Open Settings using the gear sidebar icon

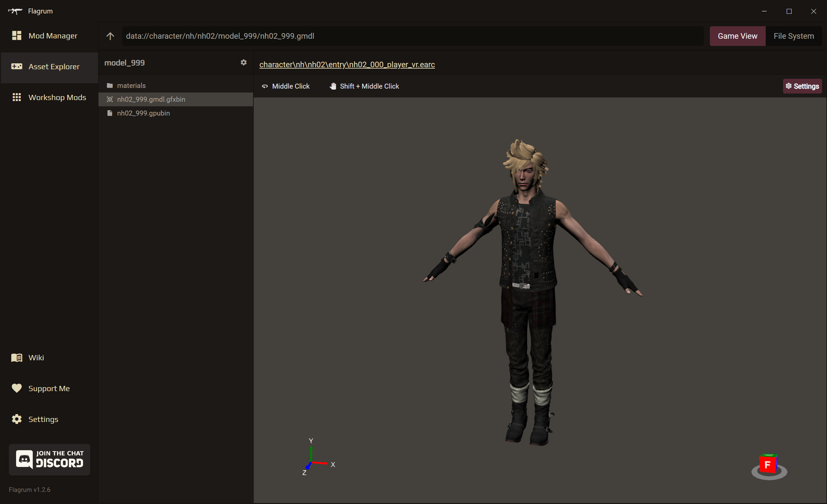(16, 419)
